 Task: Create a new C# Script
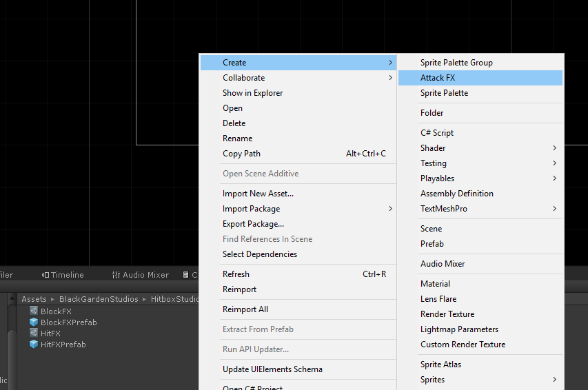click(480, 133)
